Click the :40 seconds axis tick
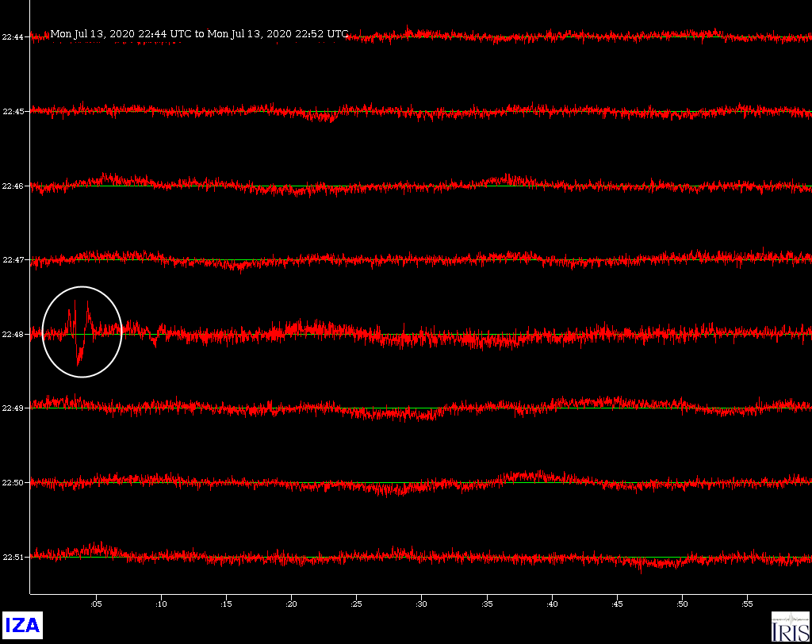Screen dimensions: 812x644 pyautogui.click(x=551, y=604)
